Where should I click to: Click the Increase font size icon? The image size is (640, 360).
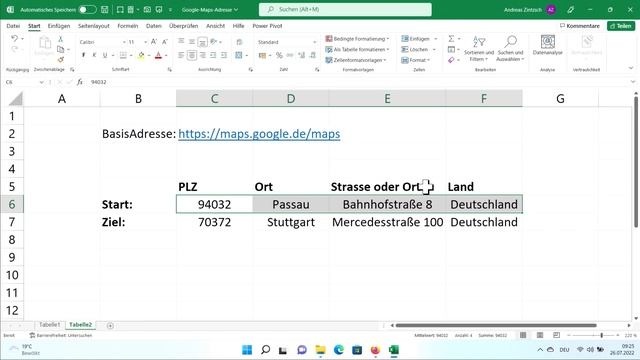pyautogui.click(x=154, y=42)
